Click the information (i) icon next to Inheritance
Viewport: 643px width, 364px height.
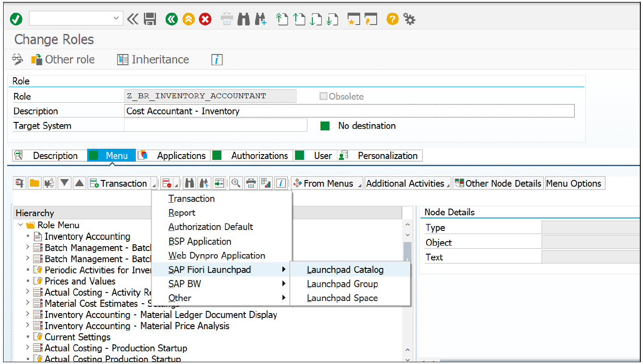[x=216, y=59]
